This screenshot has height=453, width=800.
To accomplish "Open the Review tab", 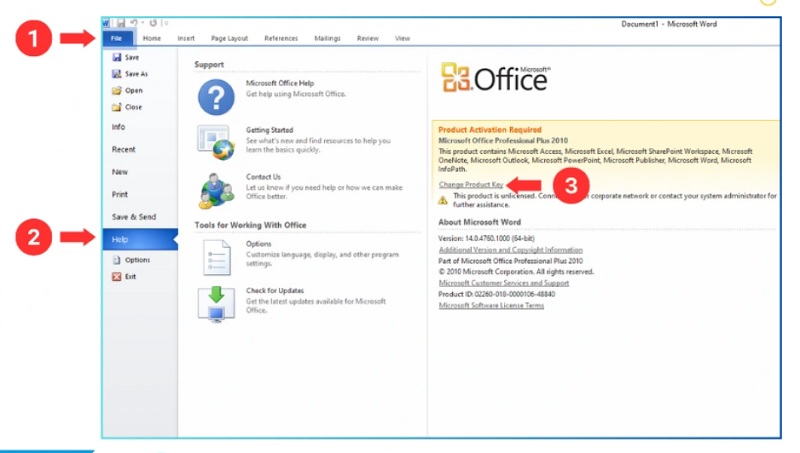I will tap(367, 38).
